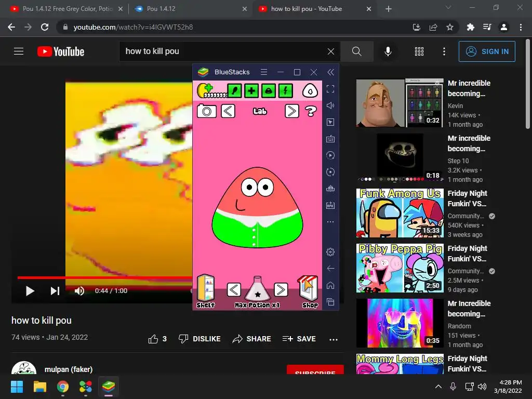Click BlueStacks home icon
532x399 pixels.
pos(330,285)
